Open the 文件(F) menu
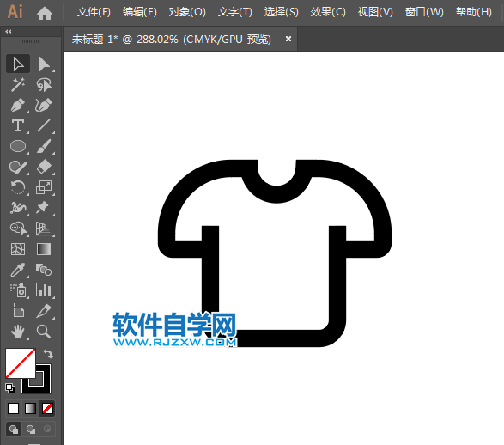Image resolution: width=504 pixels, height=445 pixels. tap(94, 12)
